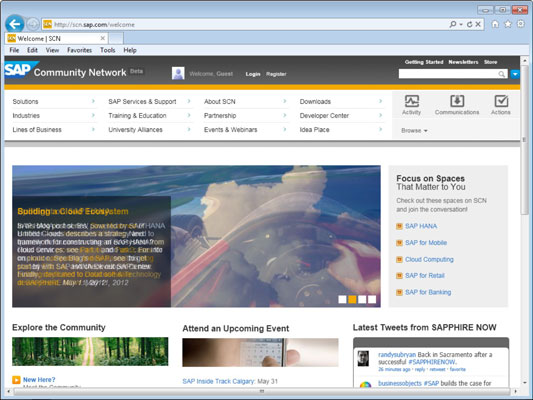Click the New Here? arrow icon

(16, 380)
